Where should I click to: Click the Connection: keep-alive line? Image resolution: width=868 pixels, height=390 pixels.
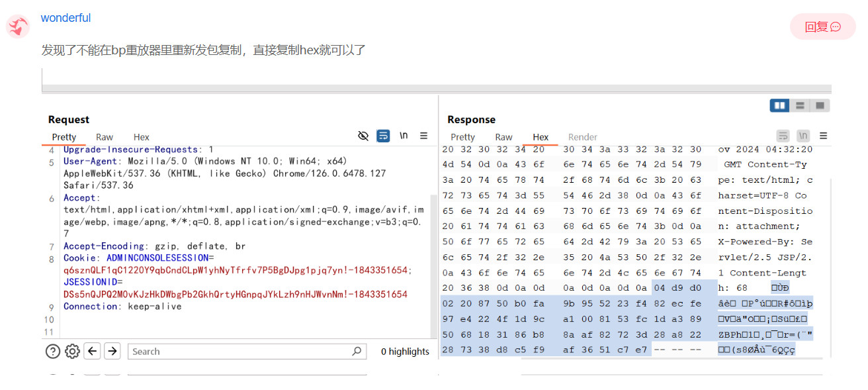point(122,307)
